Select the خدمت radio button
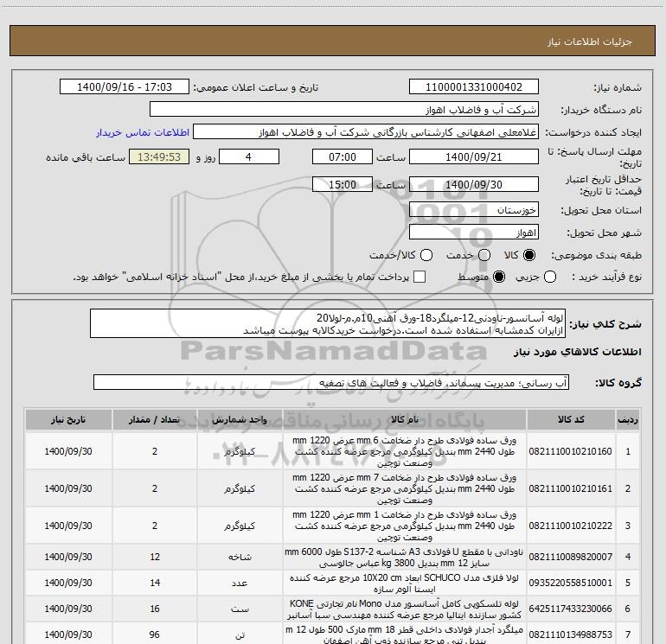The image size is (666, 644). pyautogui.click(x=484, y=255)
